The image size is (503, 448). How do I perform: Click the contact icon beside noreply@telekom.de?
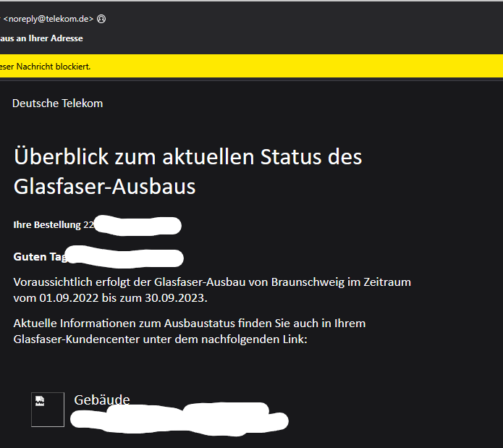tap(101, 19)
